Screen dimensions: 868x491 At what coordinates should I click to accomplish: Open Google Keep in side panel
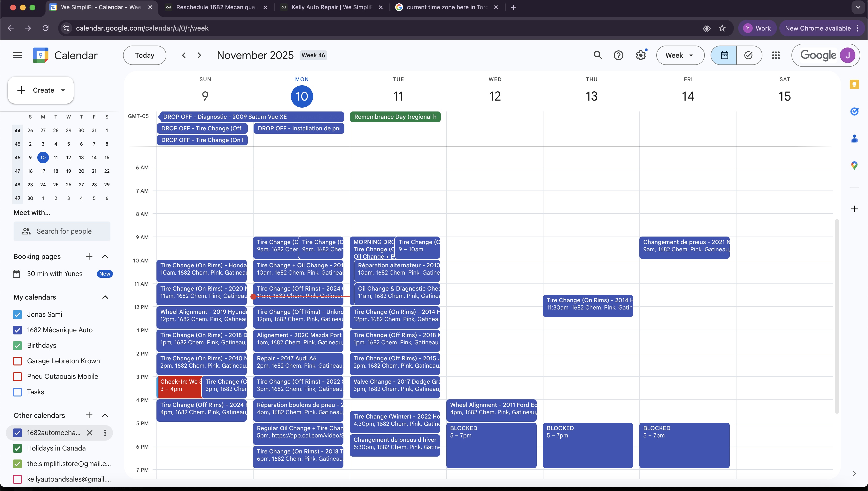(x=854, y=84)
